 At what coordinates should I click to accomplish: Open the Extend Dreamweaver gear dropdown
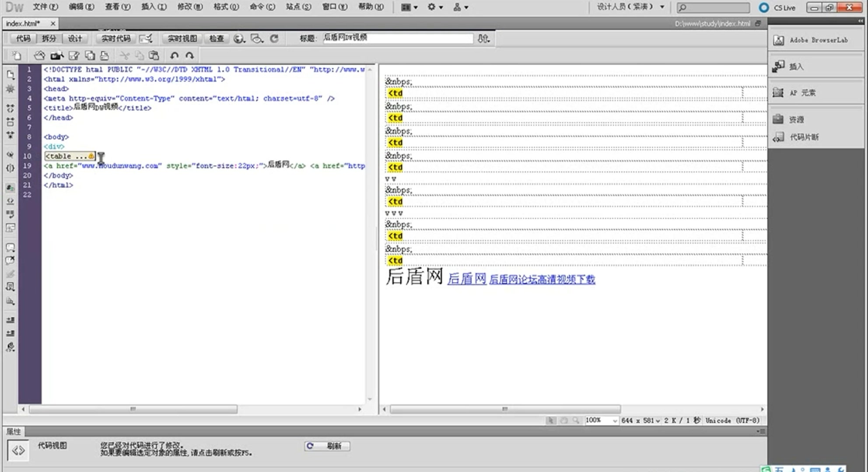[435, 7]
